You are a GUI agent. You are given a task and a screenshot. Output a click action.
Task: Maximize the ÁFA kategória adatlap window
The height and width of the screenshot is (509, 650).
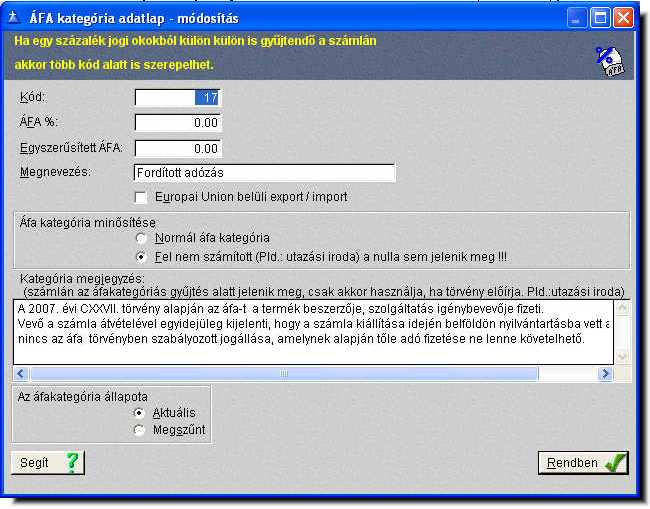(600, 18)
